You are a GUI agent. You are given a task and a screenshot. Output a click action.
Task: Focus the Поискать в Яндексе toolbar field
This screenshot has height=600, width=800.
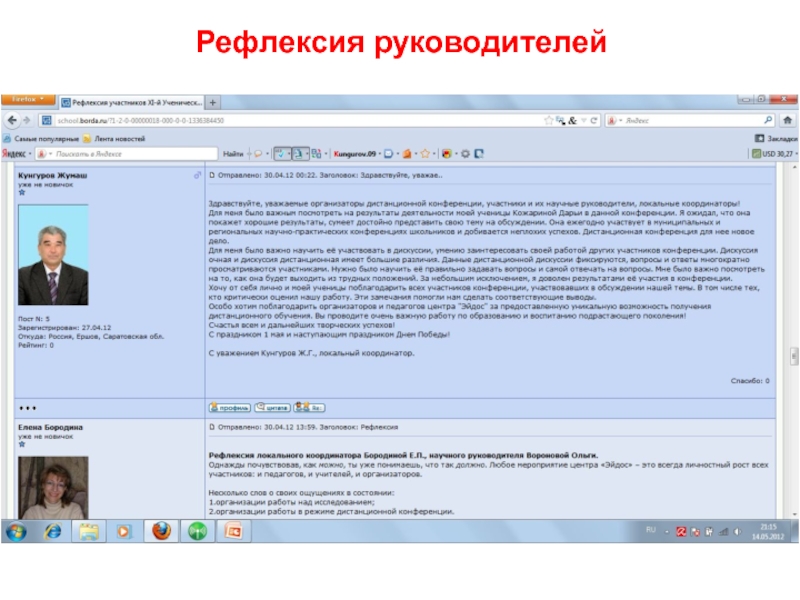(127, 154)
